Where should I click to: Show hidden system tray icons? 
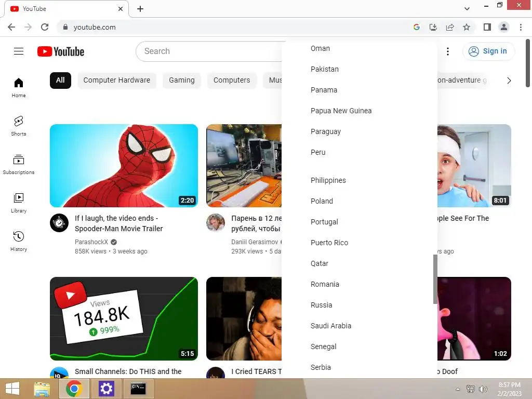pos(458,389)
